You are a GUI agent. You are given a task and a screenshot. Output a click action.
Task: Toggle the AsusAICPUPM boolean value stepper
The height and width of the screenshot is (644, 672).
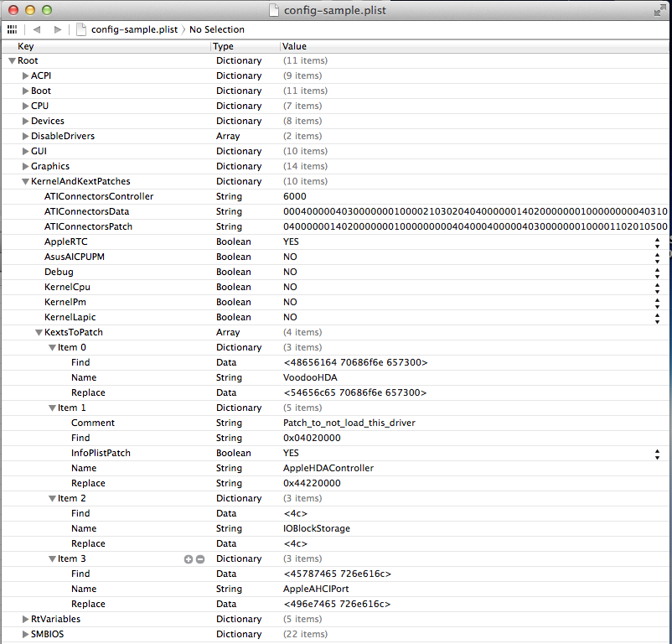[x=657, y=257]
